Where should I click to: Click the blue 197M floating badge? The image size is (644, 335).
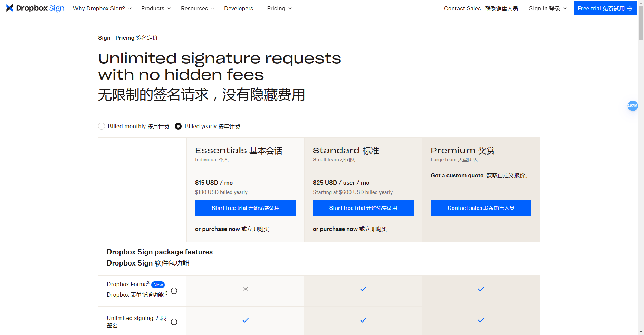coord(633,106)
